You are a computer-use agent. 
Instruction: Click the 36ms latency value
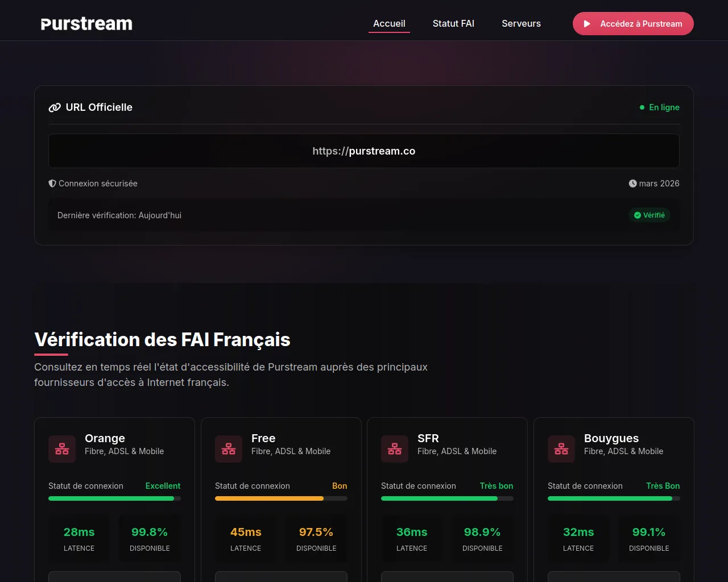pos(412,532)
